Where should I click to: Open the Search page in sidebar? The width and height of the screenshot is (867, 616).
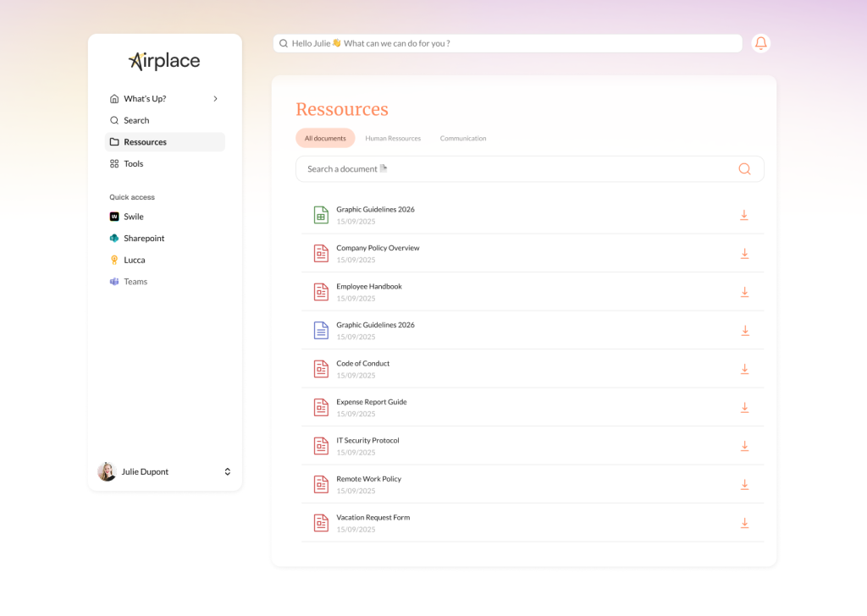tap(135, 120)
